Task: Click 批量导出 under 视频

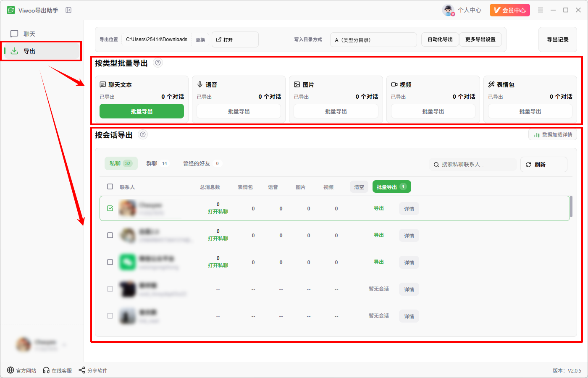Action: pyautogui.click(x=433, y=111)
